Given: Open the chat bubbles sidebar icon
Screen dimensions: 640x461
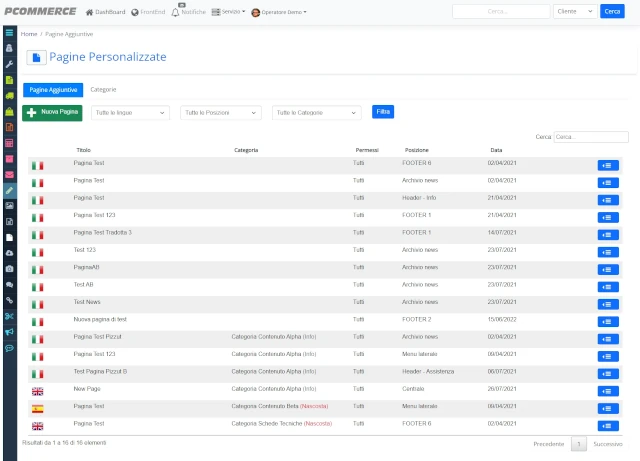Looking at the screenshot, I should coord(9,285).
